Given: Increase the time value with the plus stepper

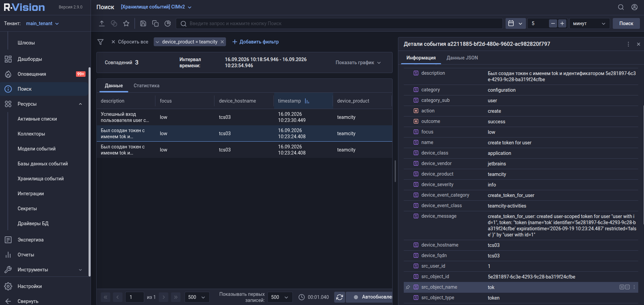Looking at the screenshot, I should (562, 23).
